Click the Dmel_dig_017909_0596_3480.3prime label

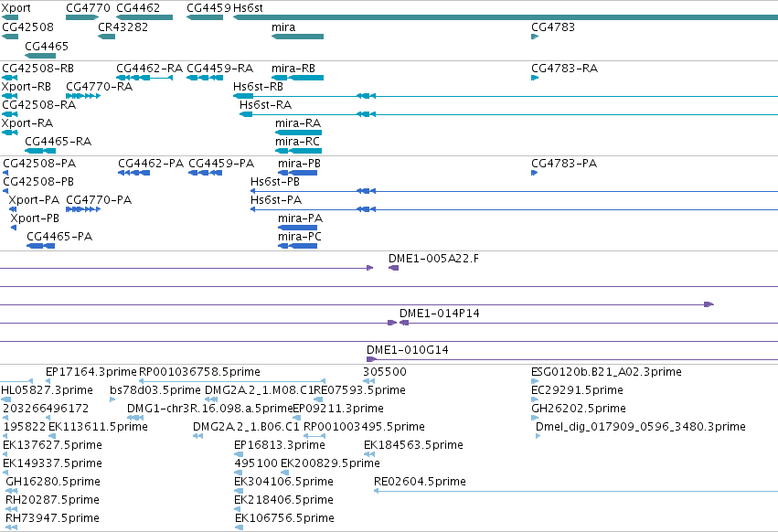click(641, 427)
